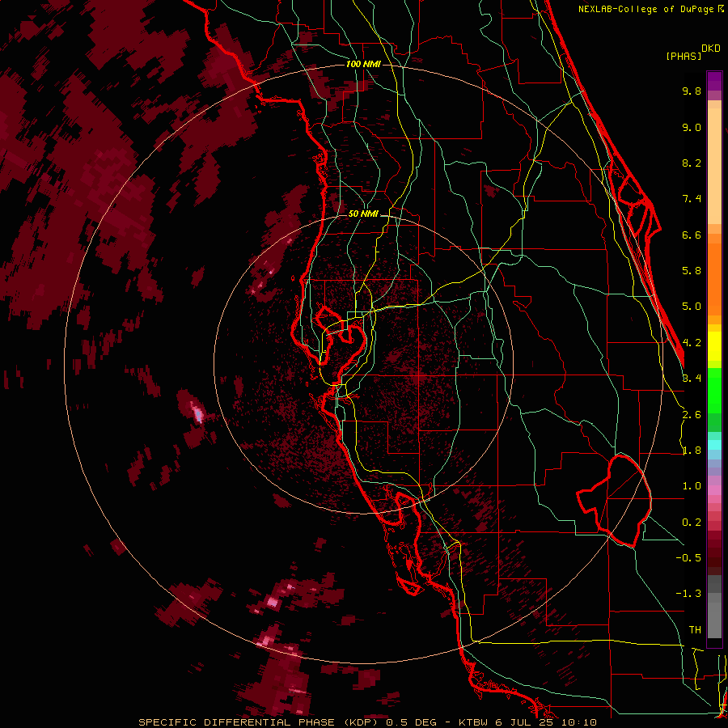This screenshot has width=728, height=728.
Task: Click the green segment of the color bar
Action: 714,390
